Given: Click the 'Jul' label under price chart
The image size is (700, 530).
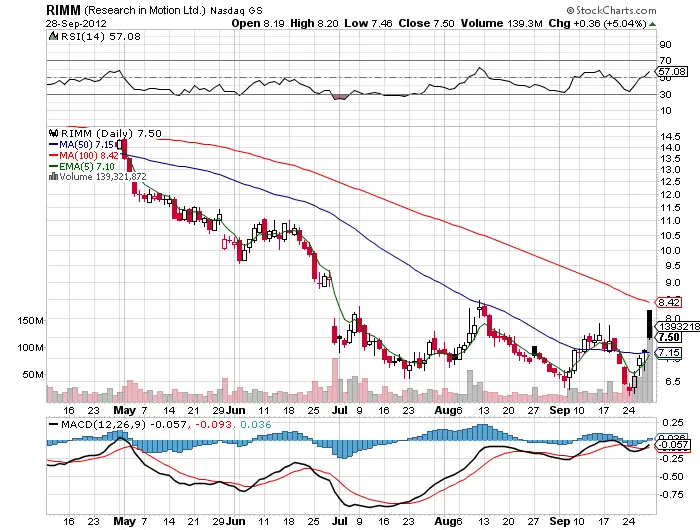Looking at the screenshot, I should [x=340, y=410].
